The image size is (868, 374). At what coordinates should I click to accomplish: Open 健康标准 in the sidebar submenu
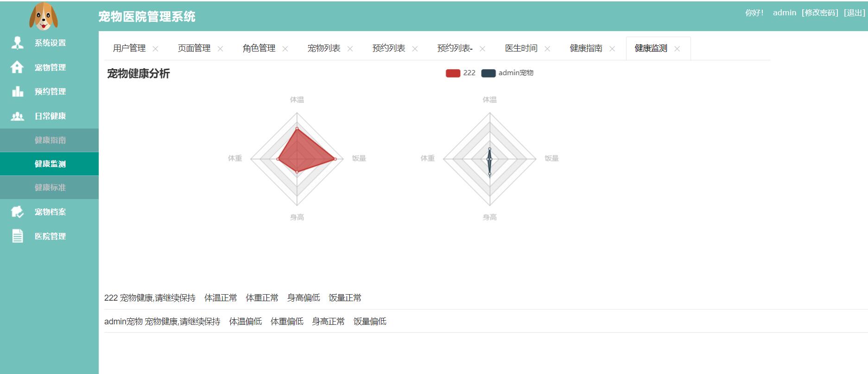click(x=49, y=187)
